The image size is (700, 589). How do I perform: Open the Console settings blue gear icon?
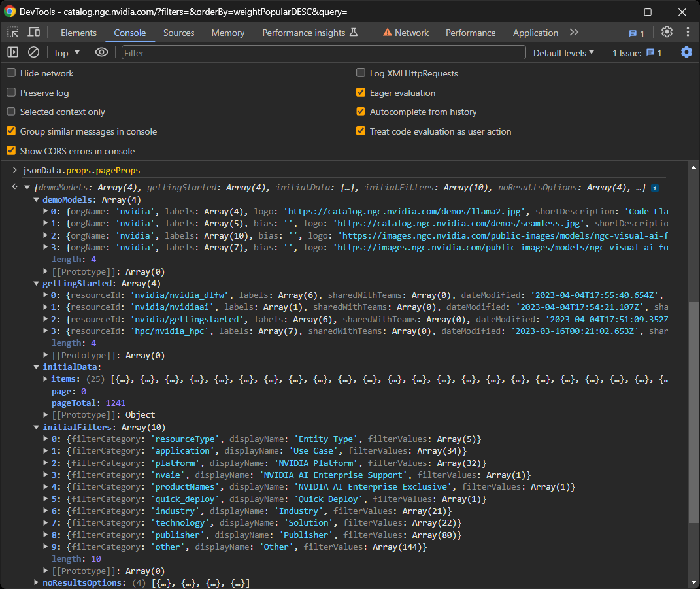pyautogui.click(x=686, y=52)
